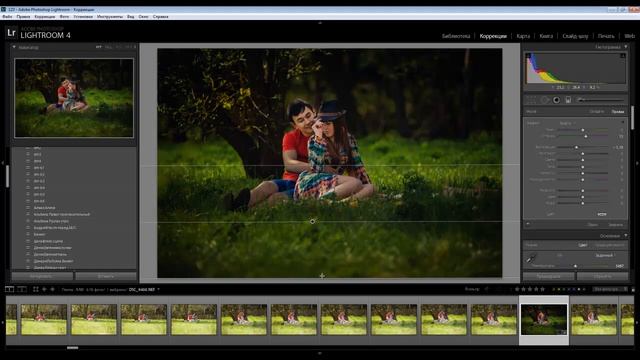Switch to Карта module
Viewport: 640px width, 360px height.
click(x=523, y=36)
